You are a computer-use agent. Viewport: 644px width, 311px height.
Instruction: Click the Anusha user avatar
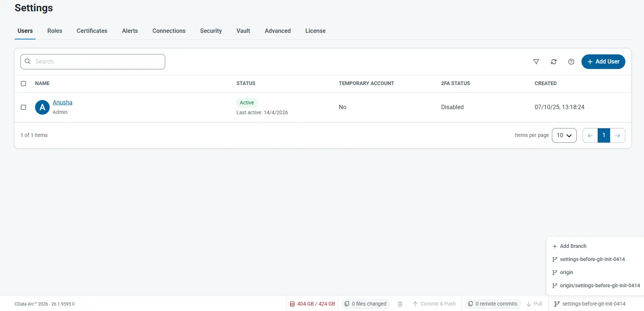click(42, 107)
